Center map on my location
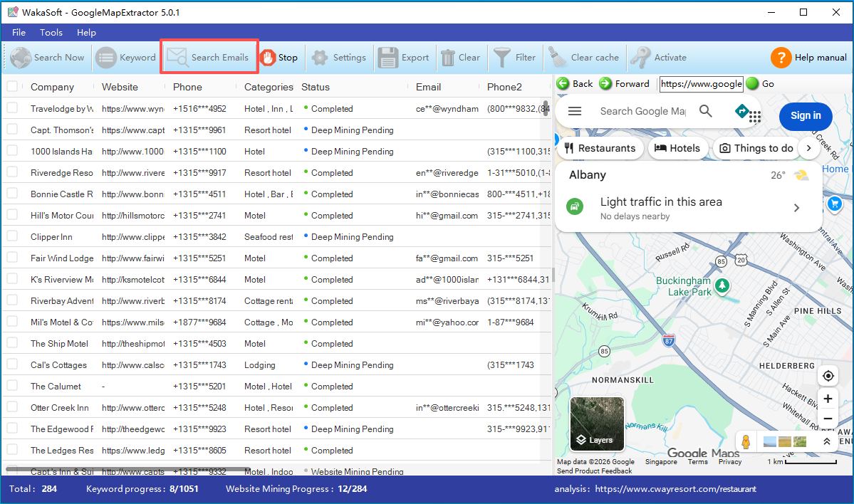Image resolution: width=854 pixels, height=504 pixels. point(828,376)
